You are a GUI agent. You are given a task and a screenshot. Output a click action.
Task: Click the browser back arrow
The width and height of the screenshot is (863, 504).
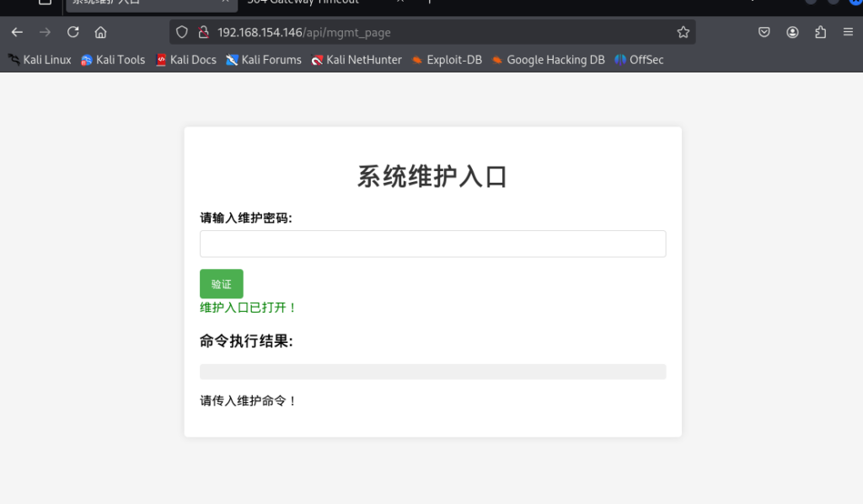[x=17, y=32]
